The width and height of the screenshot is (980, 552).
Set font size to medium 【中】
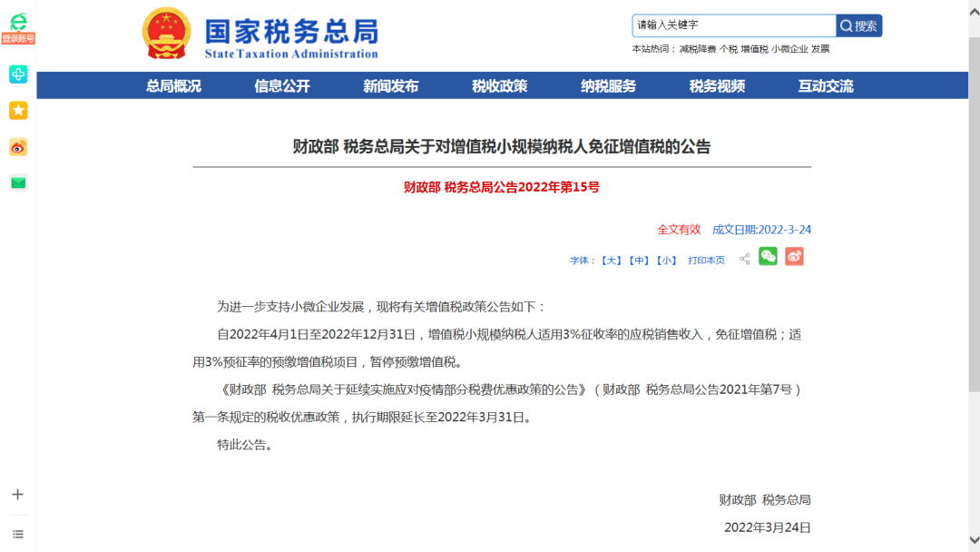(x=639, y=260)
